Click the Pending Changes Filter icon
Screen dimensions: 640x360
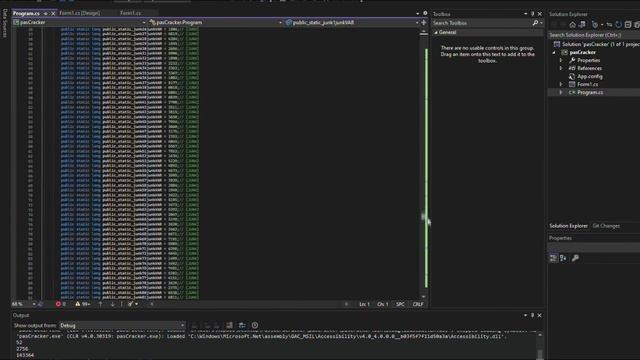point(595,25)
